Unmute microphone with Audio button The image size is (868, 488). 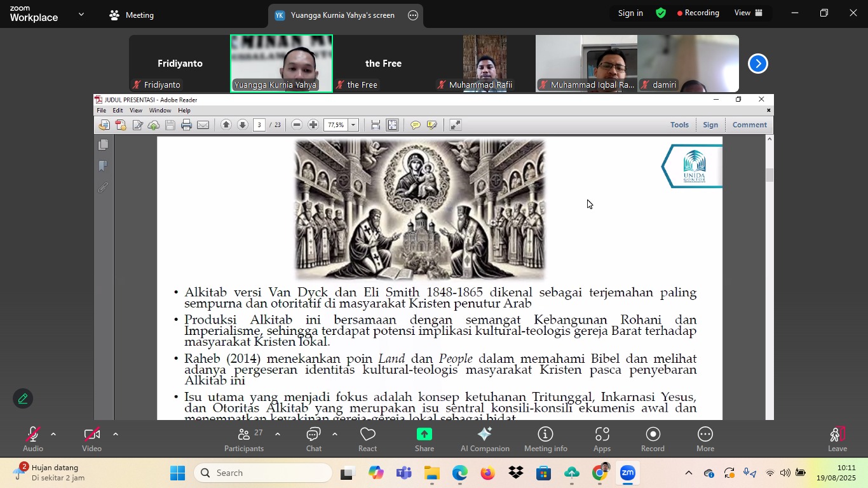point(33,439)
